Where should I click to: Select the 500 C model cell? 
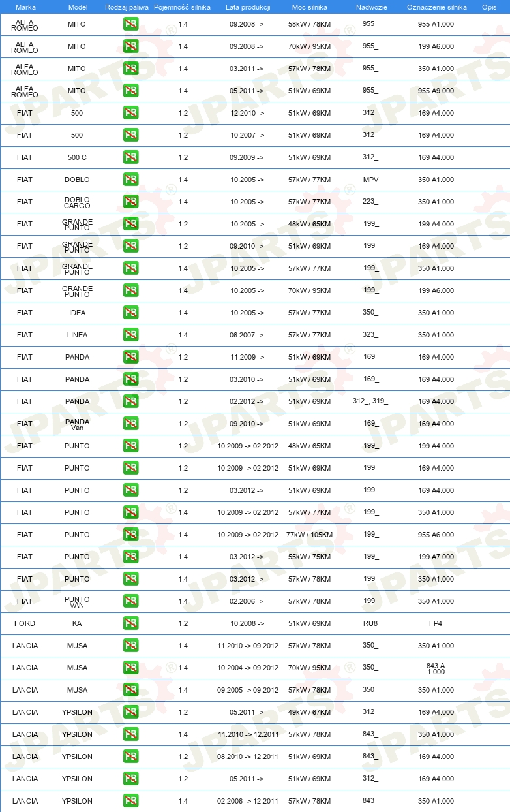tap(77, 157)
